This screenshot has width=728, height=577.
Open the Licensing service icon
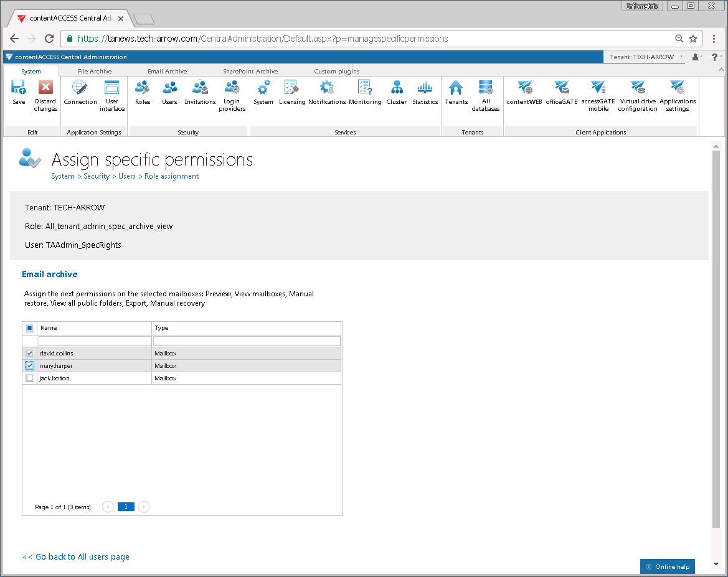(x=291, y=92)
